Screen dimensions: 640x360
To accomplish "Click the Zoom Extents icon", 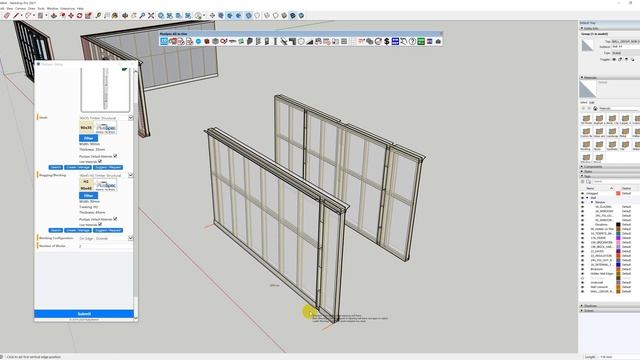I will (x=151, y=16).
